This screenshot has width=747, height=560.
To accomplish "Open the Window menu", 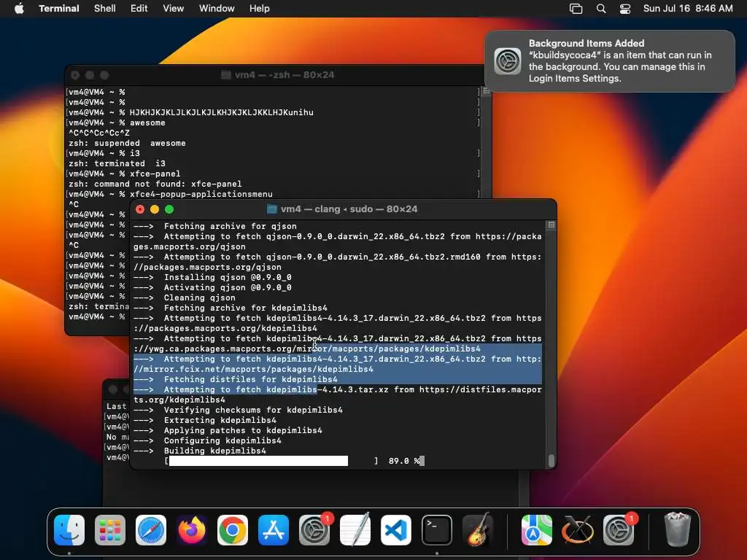I will coord(217,9).
